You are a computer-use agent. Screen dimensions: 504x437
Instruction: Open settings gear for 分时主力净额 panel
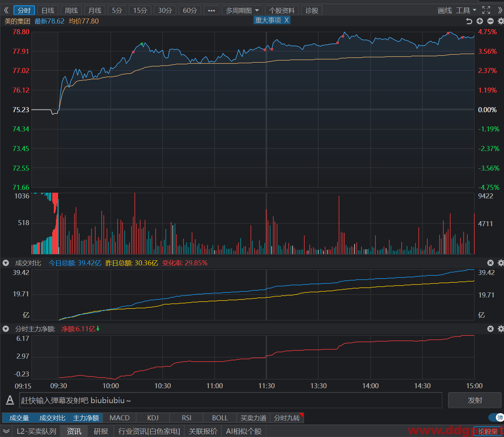[501, 329]
